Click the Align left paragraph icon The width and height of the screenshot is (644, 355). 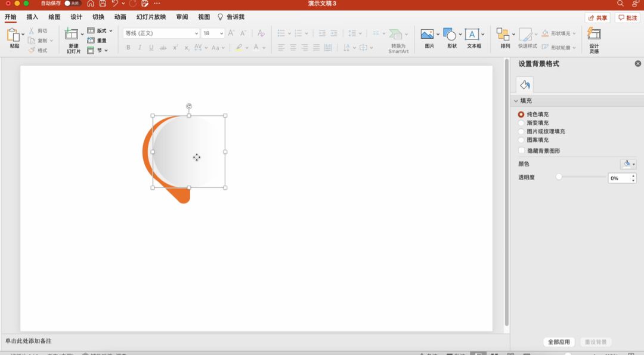click(x=281, y=48)
